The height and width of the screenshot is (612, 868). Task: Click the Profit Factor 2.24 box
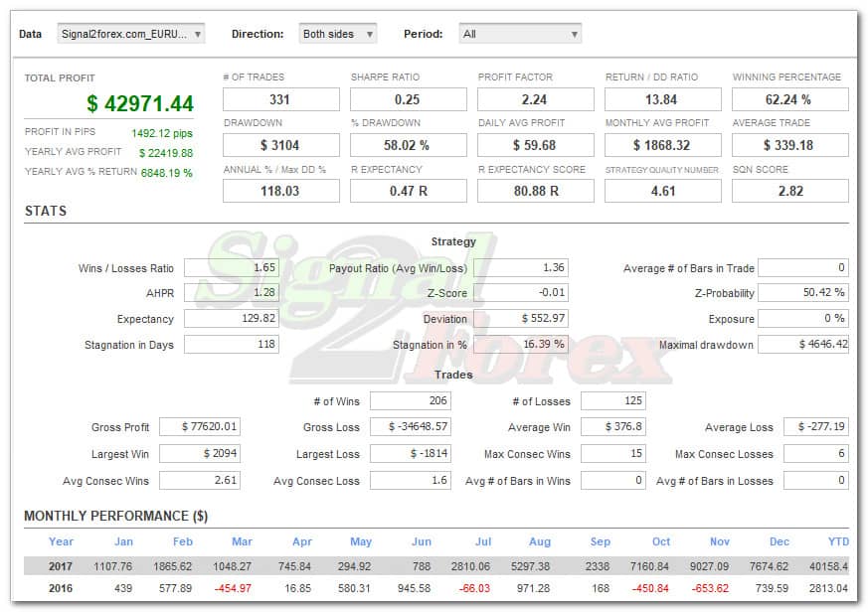[535, 99]
